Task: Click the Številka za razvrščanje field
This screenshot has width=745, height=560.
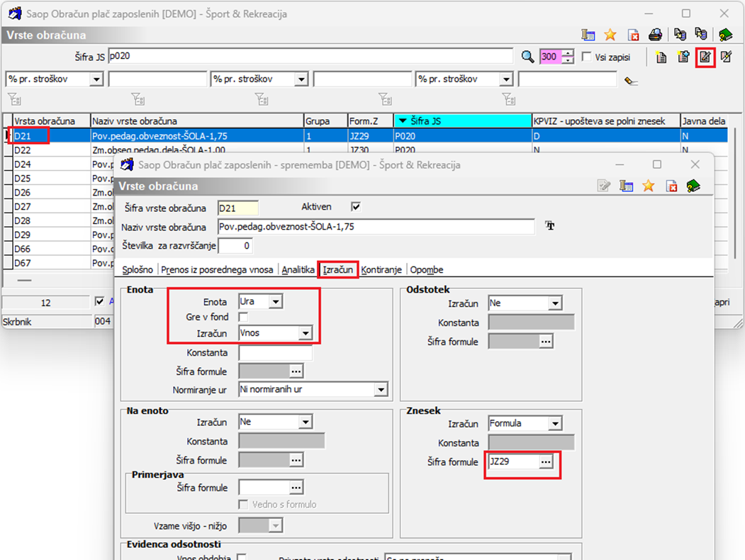Action: (234, 245)
